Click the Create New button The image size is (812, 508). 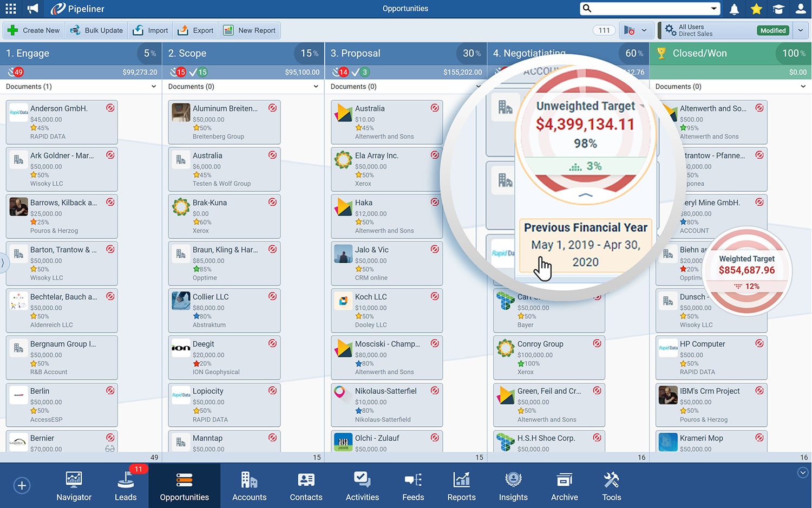pyautogui.click(x=34, y=30)
